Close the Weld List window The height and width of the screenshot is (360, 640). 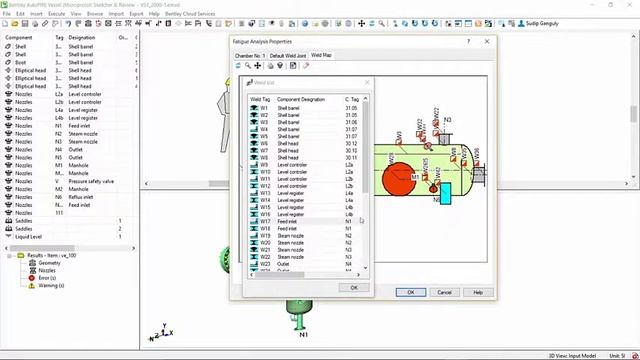click(367, 82)
